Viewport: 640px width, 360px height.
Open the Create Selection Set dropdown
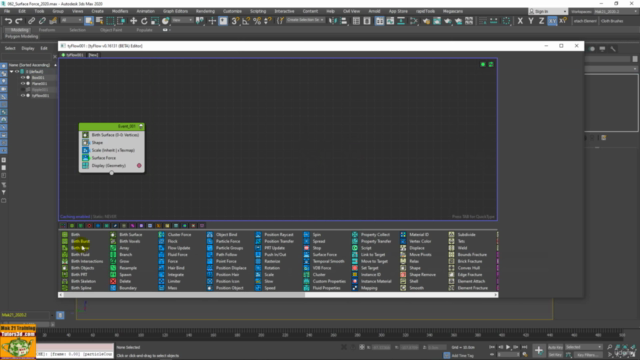pos(305,20)
